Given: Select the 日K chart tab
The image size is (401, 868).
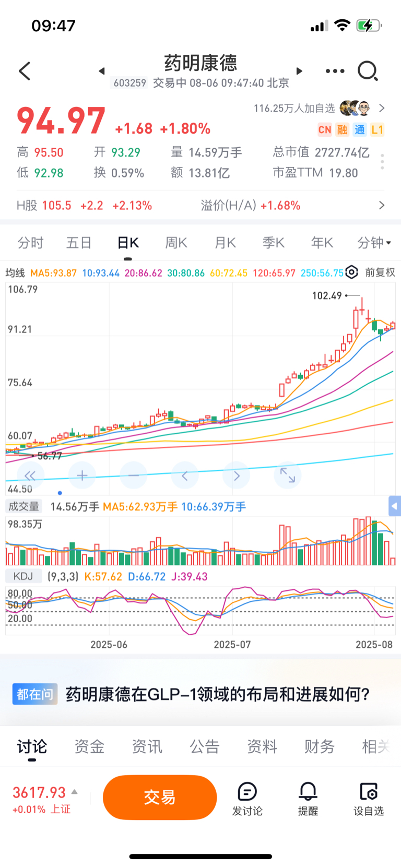Looking at the screenshot, I should click(x=128, y=243).
